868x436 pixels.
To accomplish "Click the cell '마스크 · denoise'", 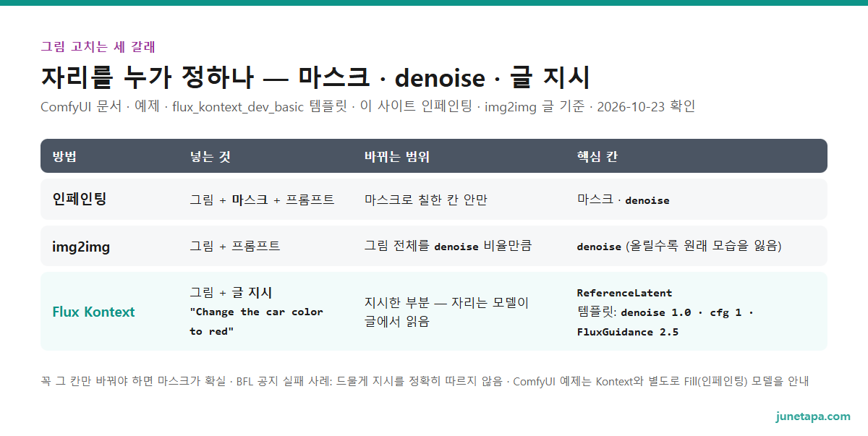I will 623,200.
